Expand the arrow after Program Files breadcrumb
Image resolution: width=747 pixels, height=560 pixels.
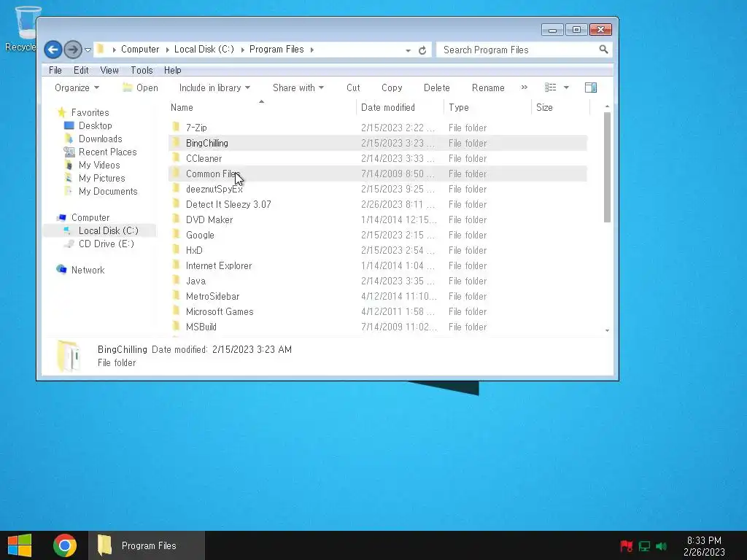coord(311,50)
